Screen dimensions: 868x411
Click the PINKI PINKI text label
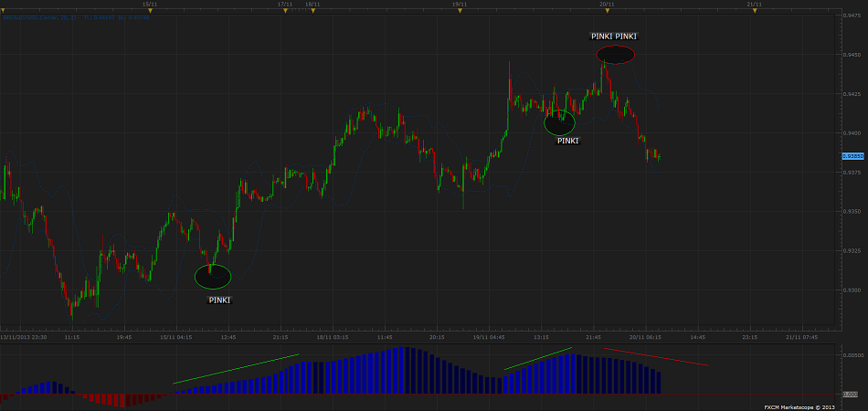click(613, 36)
